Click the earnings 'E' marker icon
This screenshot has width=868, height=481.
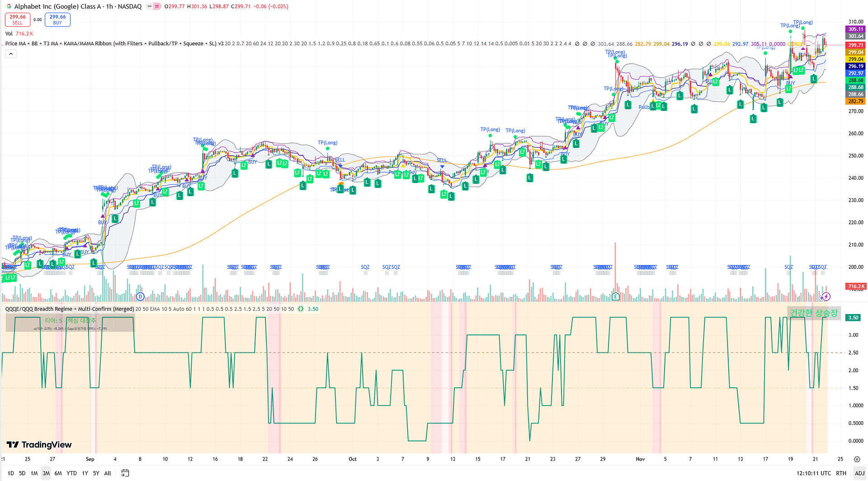click(x=615, y=297)
